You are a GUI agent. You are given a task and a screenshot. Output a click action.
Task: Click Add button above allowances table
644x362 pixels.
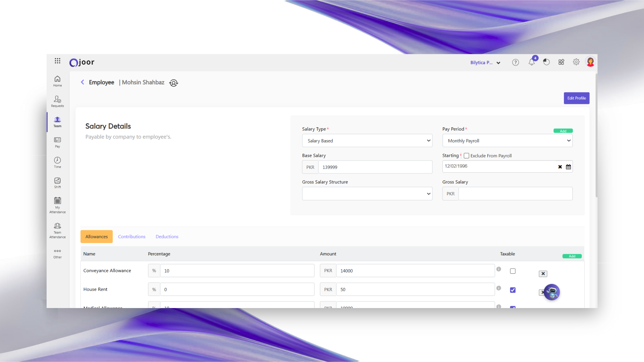pyautogui.click(x=572, y=256)
